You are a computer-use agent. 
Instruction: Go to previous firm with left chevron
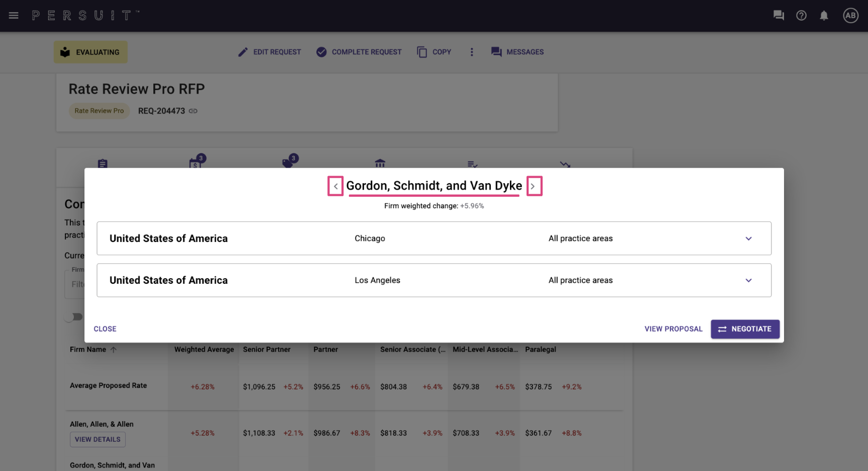tap(335, 186)
